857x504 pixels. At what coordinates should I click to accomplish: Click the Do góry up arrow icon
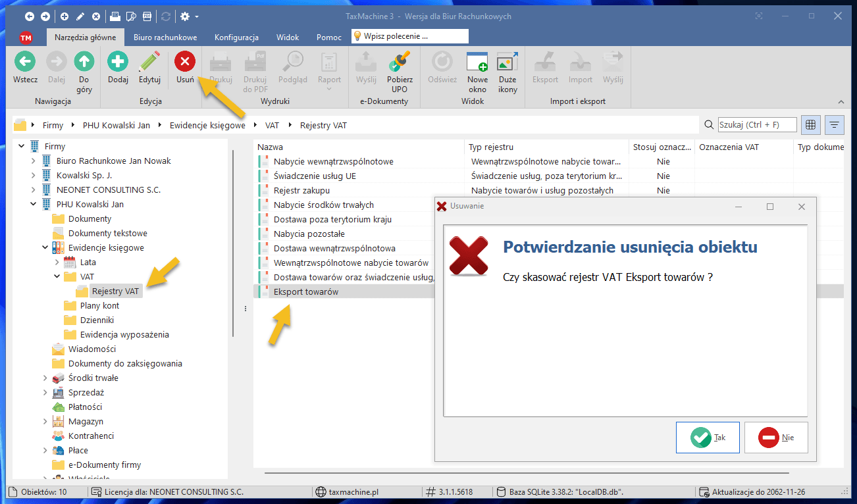[84, 63]
